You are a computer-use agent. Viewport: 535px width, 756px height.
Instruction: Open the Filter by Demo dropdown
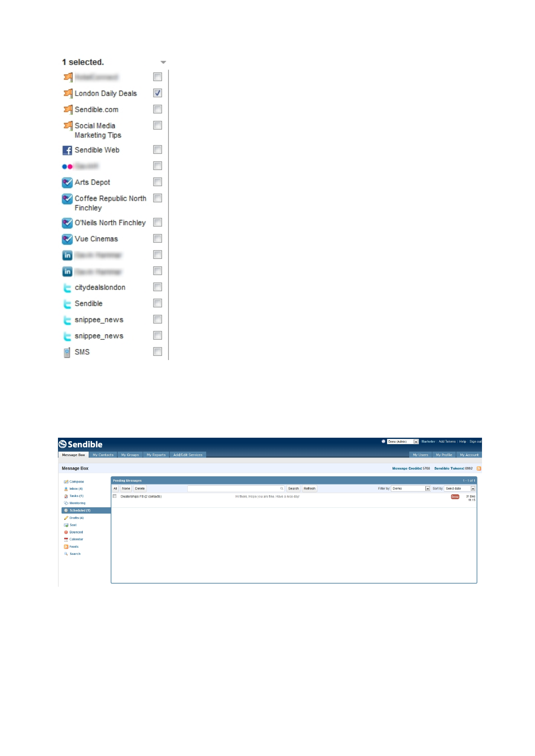[411, 488]
